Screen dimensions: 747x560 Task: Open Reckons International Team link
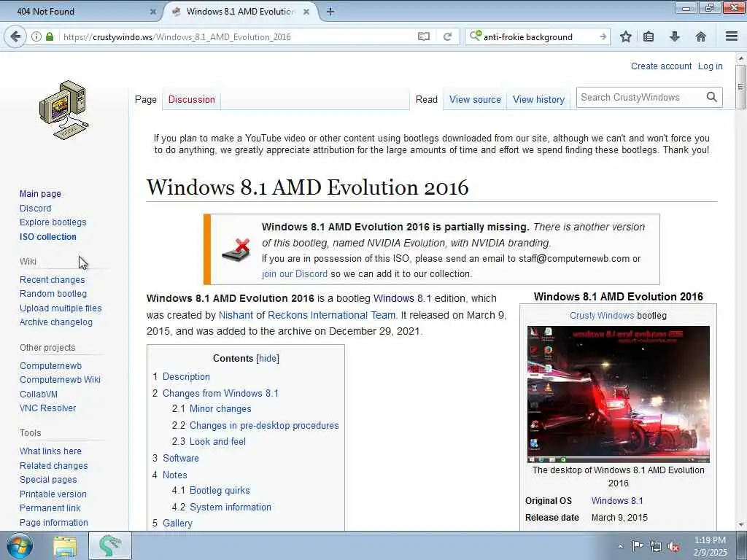tap(332, 315)
